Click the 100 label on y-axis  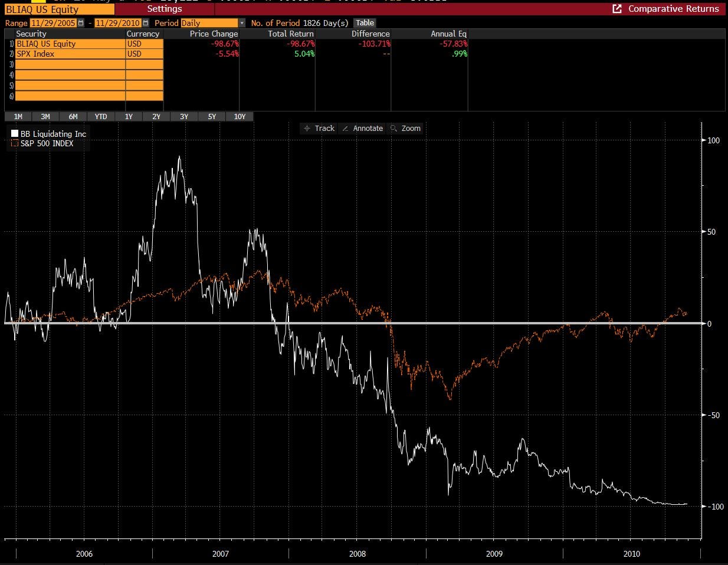[713, 140]
